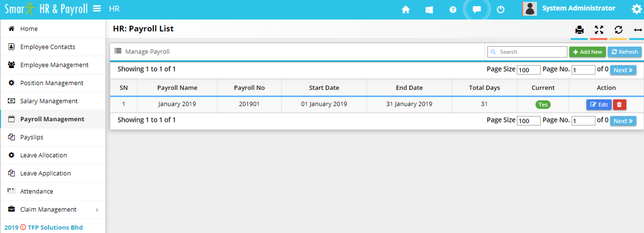Toggle the sidebar hamburger menu
Screen dimensions: 644x233
pyautogui.click(x=97, y=9)
